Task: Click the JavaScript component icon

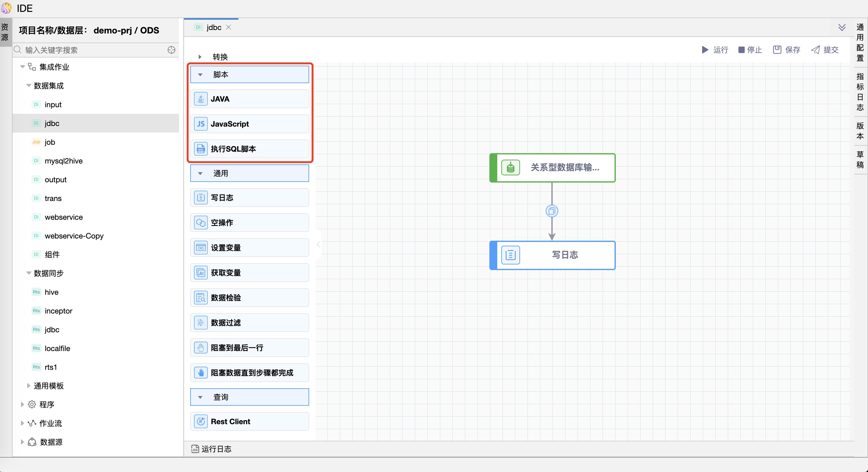Action: (x=201, y=124)
